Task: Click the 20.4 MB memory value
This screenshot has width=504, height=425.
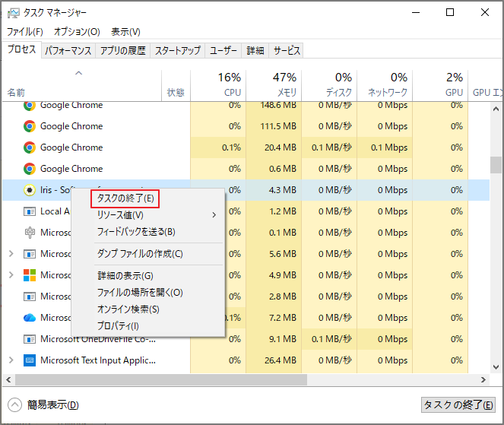Action: click(x=281, y=147)
